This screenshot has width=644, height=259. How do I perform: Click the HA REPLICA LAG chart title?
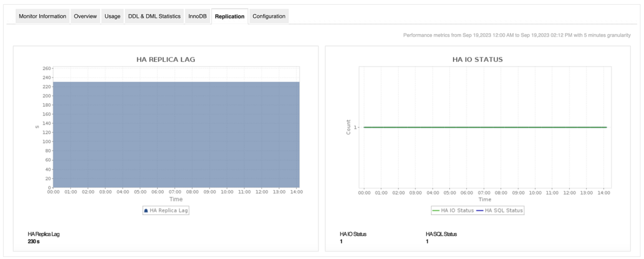point(166,59)
